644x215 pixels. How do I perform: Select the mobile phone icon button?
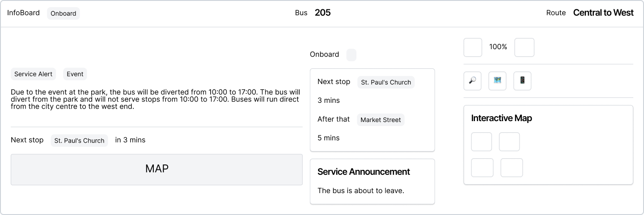tap(522, 81)
